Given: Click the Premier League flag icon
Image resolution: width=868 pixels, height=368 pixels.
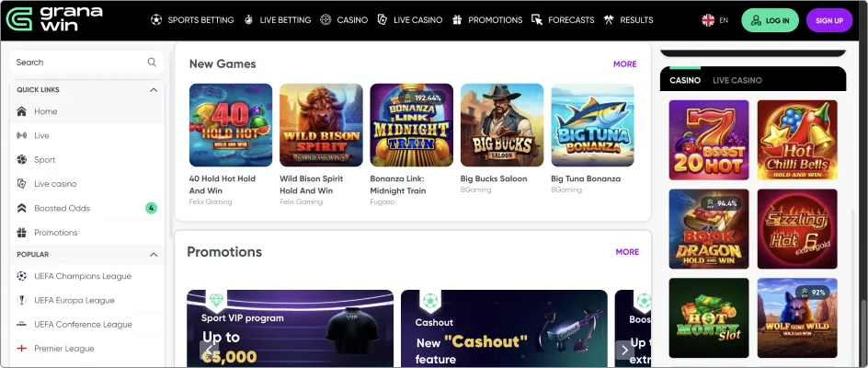Looking at the screenshot, I should tap(22, 349).
